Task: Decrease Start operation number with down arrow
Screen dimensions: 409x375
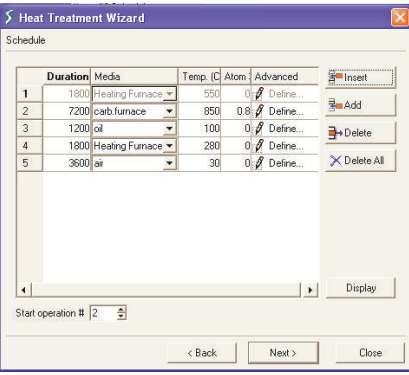Action: [121, 316]
